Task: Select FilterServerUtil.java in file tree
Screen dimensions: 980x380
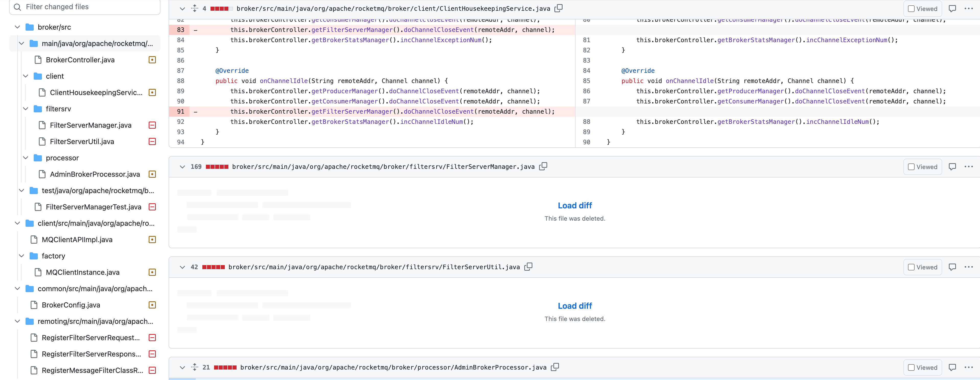Action: [x=82, y=141]
